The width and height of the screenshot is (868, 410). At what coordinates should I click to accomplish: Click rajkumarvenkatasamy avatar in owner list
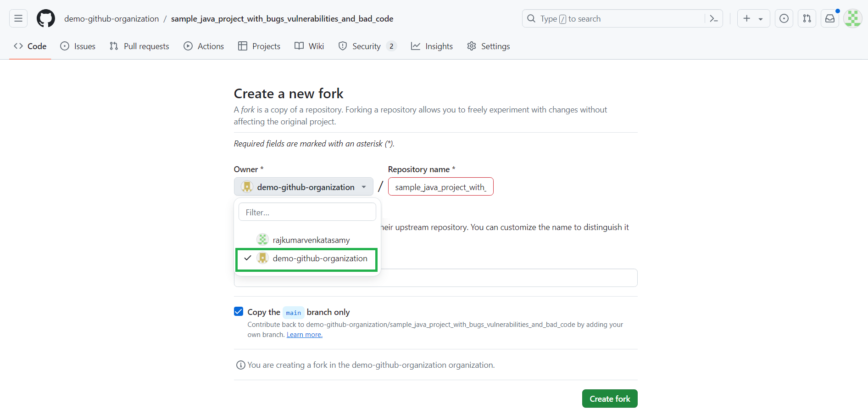click(x=262, y=239)
